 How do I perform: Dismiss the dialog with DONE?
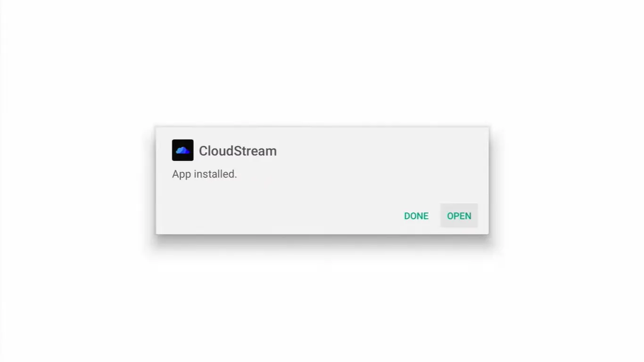(416, 216)
